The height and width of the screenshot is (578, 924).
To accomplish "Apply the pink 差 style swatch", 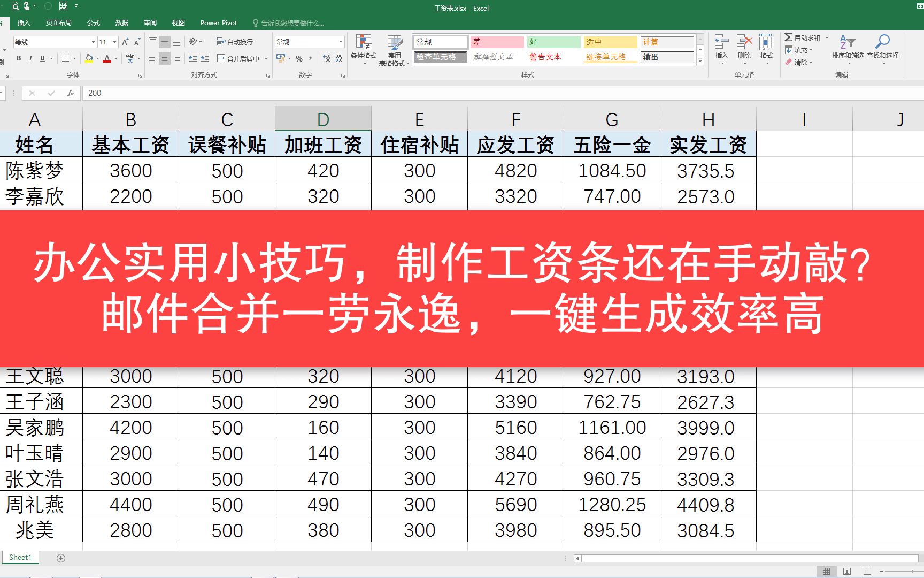I will [x=497, y=42].
